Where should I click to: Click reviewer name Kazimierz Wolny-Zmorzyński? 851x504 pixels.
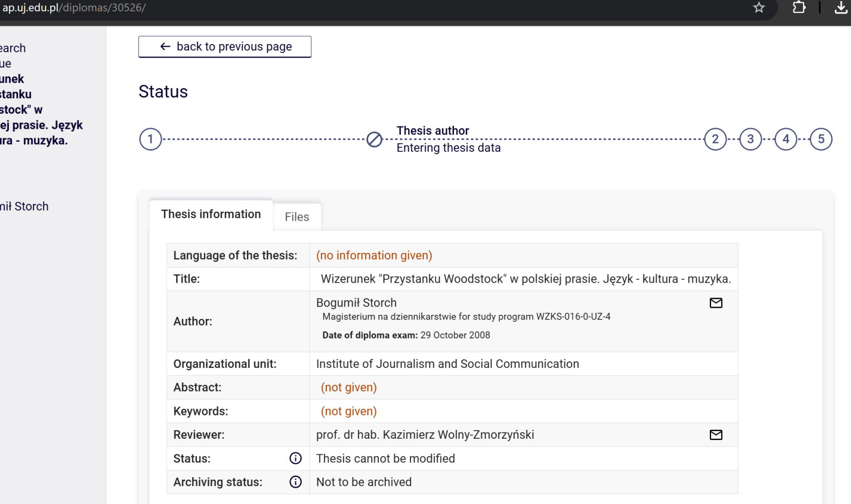coord(425,435)
